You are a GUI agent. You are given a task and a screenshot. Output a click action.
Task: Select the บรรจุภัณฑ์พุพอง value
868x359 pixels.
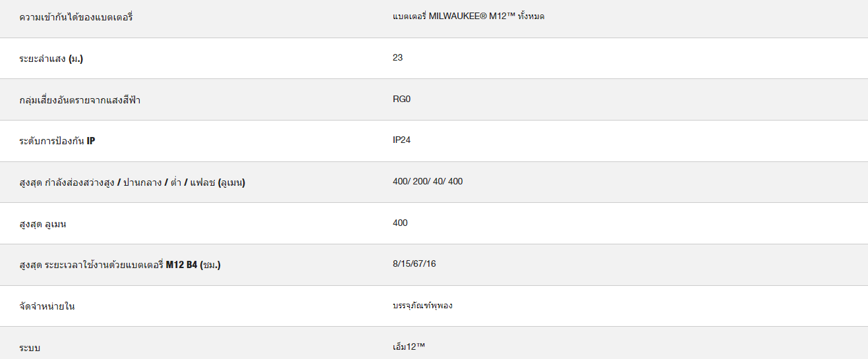tap(422, 306)
